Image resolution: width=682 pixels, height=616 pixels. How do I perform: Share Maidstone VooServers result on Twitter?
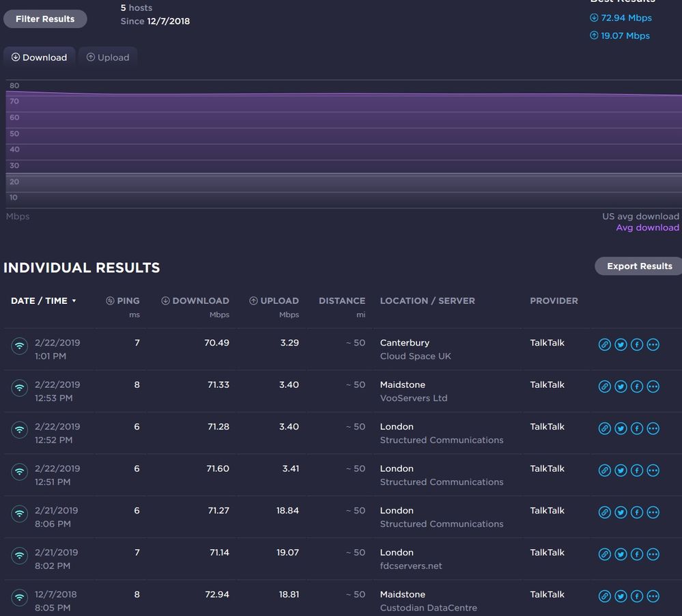(621, 387)
